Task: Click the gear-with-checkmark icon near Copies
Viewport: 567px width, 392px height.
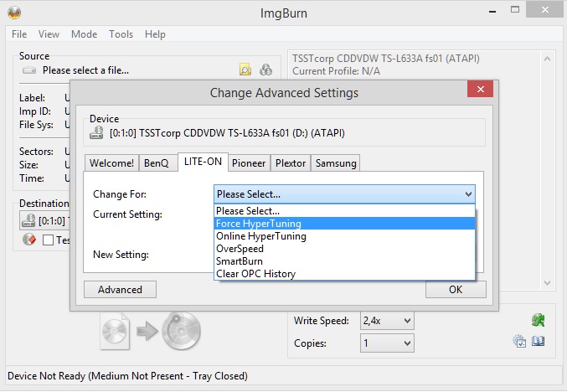Action: [520, 341]
